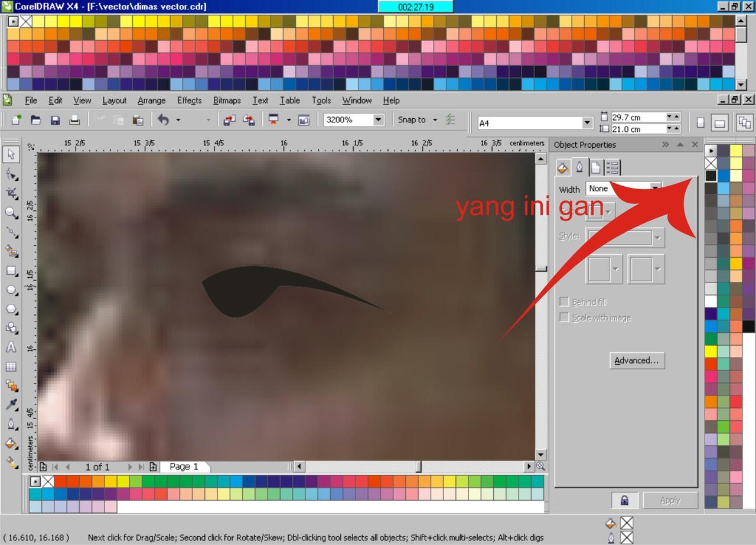Toggle the lock button beside Apply
This screenshot has width=756, height=545.
[624, 500]
